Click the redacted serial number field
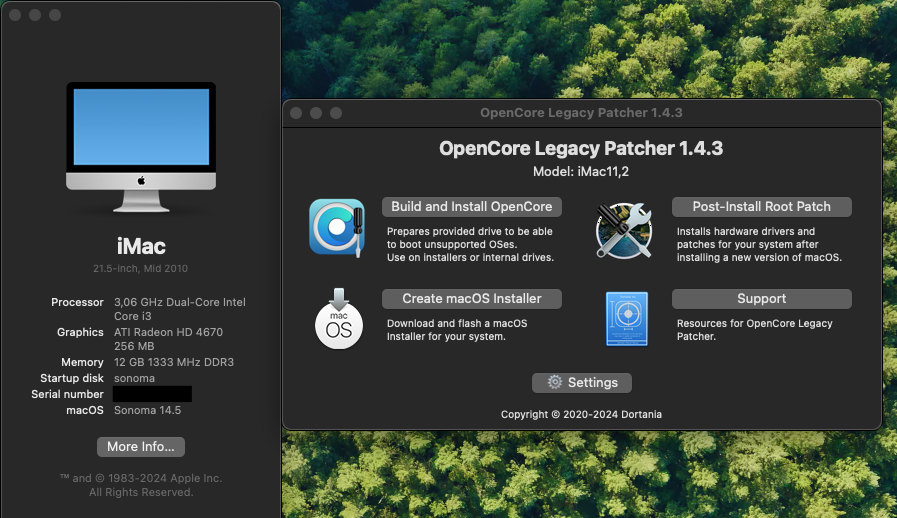The width and height of the screenshot is (897, 518). 152,394
